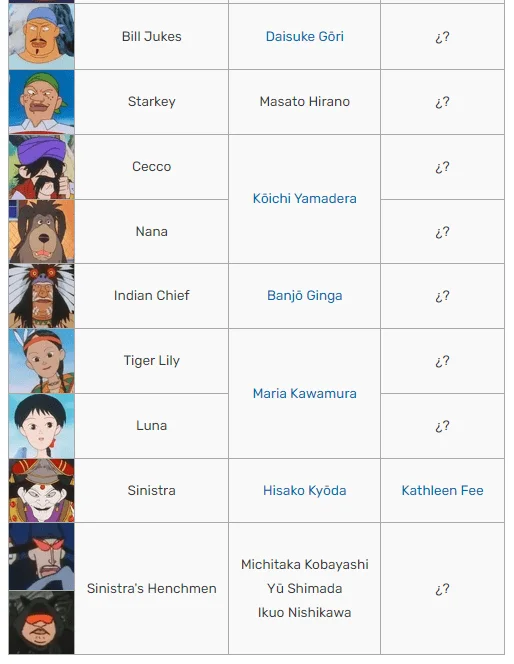Image resolution: width=514 pixels, height=664 pixels.
Task: Click the Nana dog thumbnail
Action: pos(41,232)
